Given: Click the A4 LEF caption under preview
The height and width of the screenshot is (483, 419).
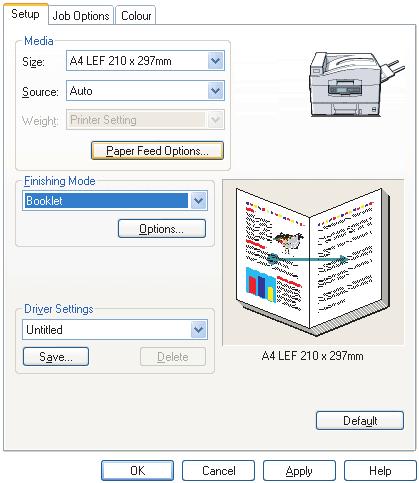Looking at the screenshot, I should tap(312, 356).
